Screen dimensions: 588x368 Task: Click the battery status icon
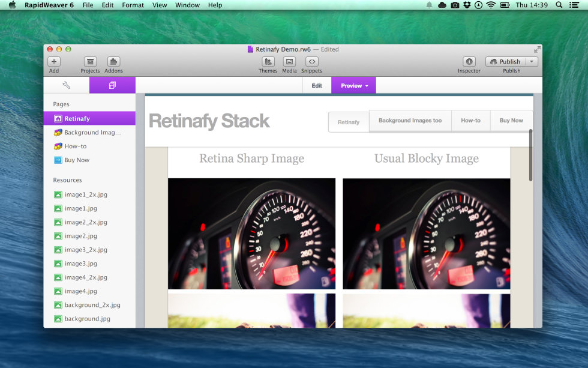coord(505,5)
